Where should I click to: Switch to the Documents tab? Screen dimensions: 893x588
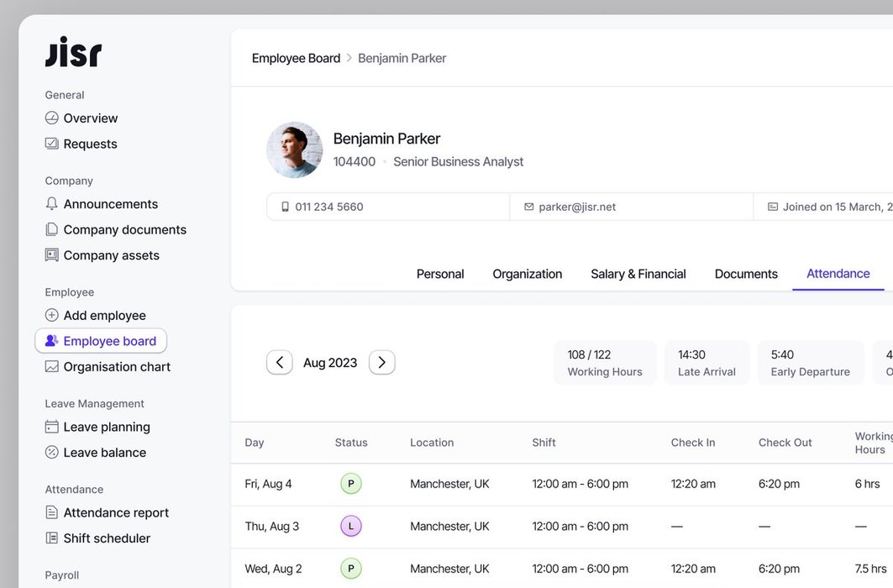(x=746, y=274)
